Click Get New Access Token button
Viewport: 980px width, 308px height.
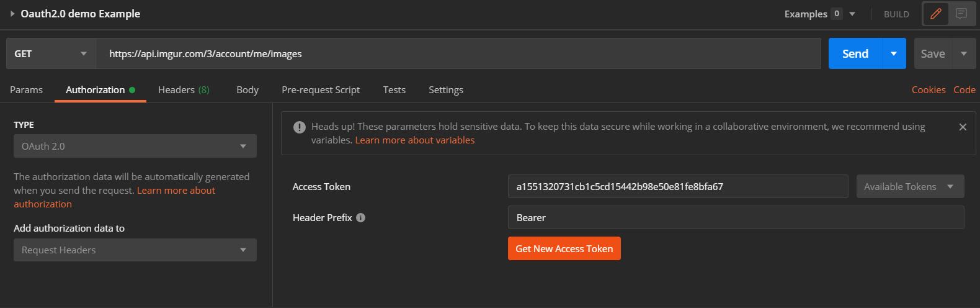[564, 248]
